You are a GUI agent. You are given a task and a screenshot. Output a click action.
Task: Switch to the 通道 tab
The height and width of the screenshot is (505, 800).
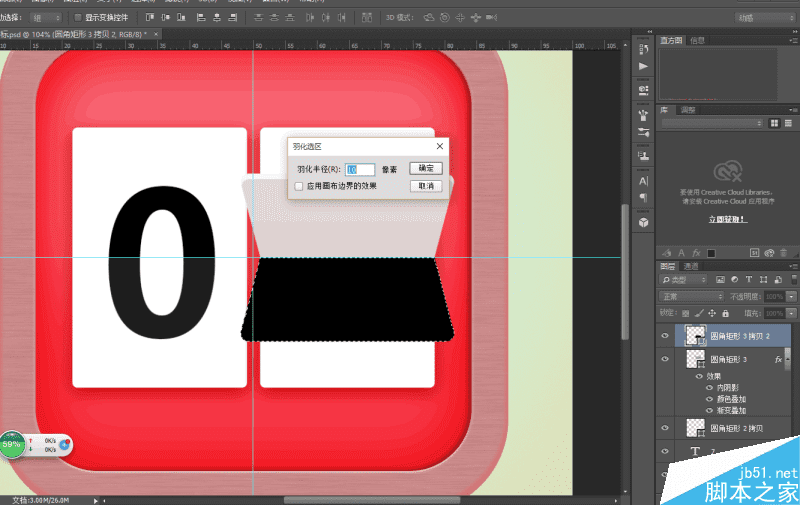point(691,267)
